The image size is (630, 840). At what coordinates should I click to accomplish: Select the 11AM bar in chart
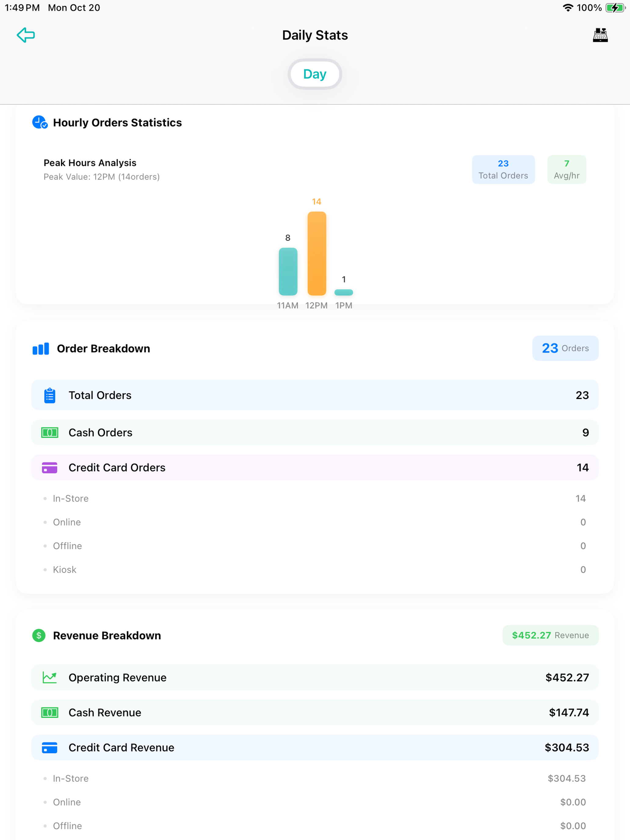(288, 272)
